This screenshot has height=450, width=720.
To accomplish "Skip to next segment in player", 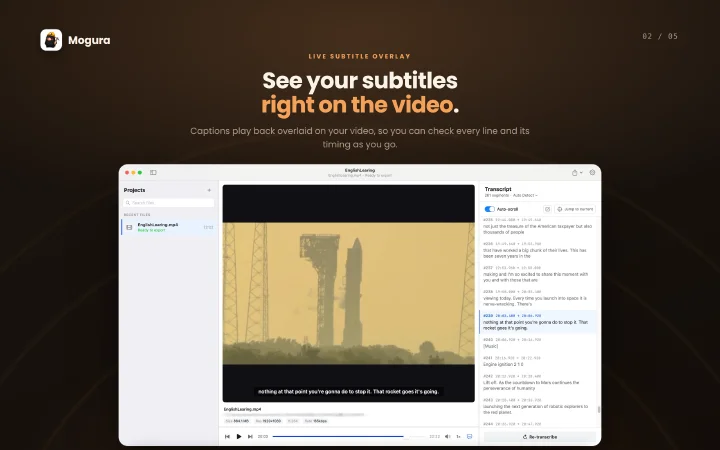I will [250, 436].
